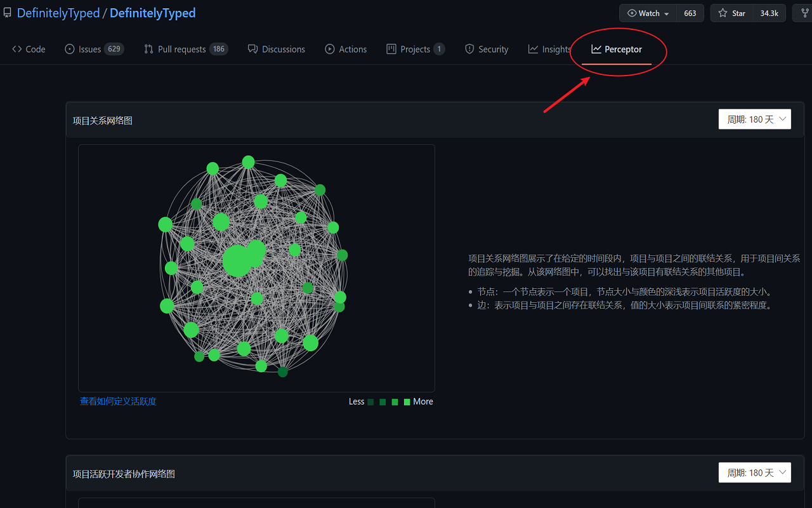
Task: Open the Code tab
Action: tap(29, 49)
